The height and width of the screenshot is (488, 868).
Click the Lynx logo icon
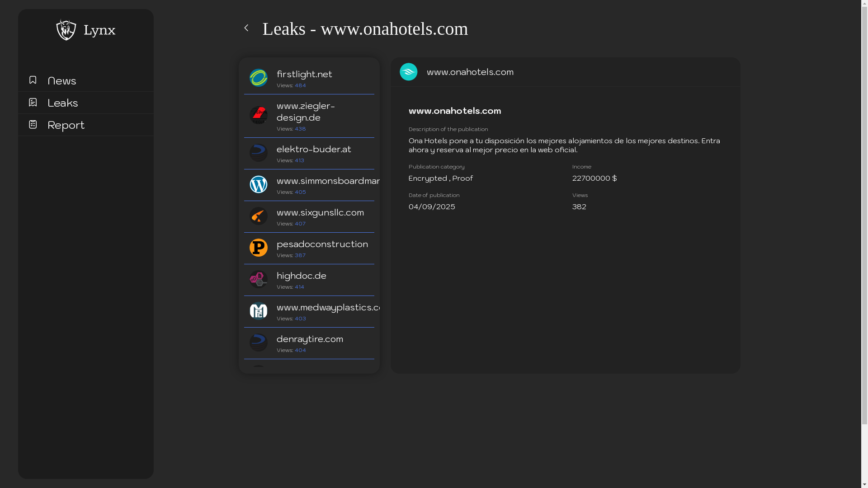pos(66,30)
